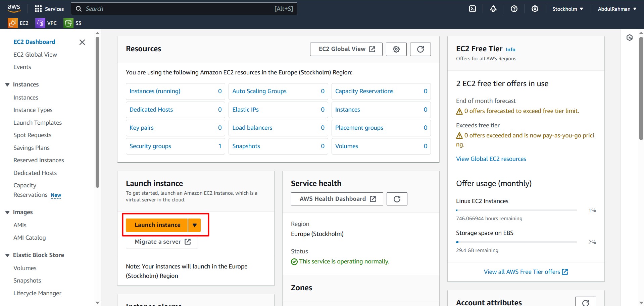644x306 pixels.
Task: Click the Storage space on EBS usage bar
Action: 516,242
